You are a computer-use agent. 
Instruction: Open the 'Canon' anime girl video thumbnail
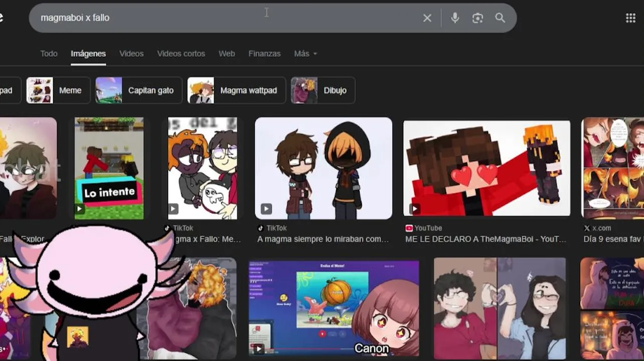(x=334, y=308)
